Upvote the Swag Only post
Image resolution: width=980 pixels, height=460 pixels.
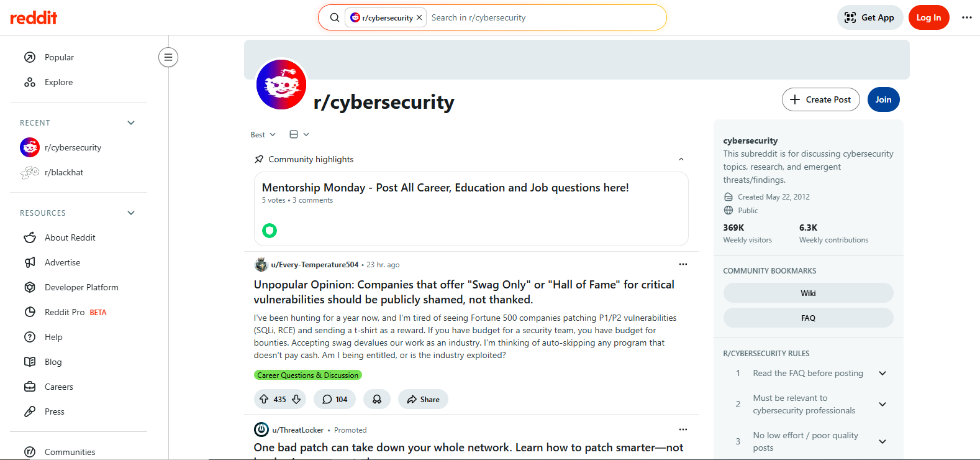264,399
